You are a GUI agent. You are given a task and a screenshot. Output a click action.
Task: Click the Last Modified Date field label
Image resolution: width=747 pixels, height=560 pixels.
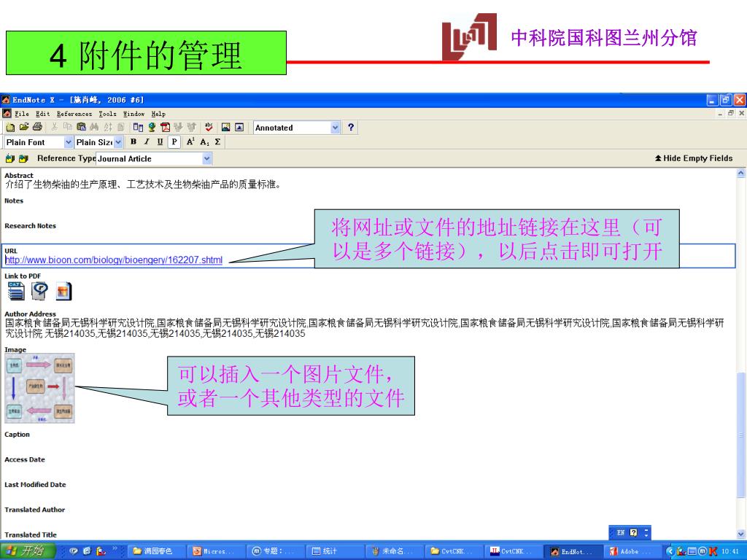point(35,485)
